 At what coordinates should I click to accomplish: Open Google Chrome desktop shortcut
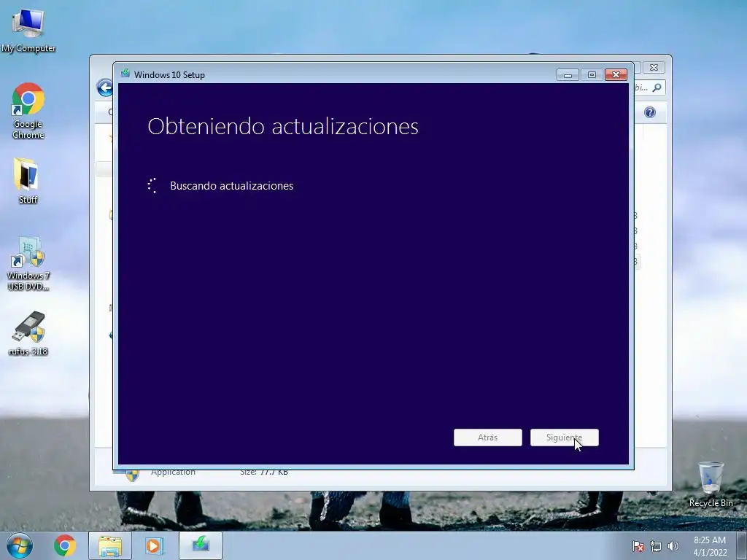[28, 111]
